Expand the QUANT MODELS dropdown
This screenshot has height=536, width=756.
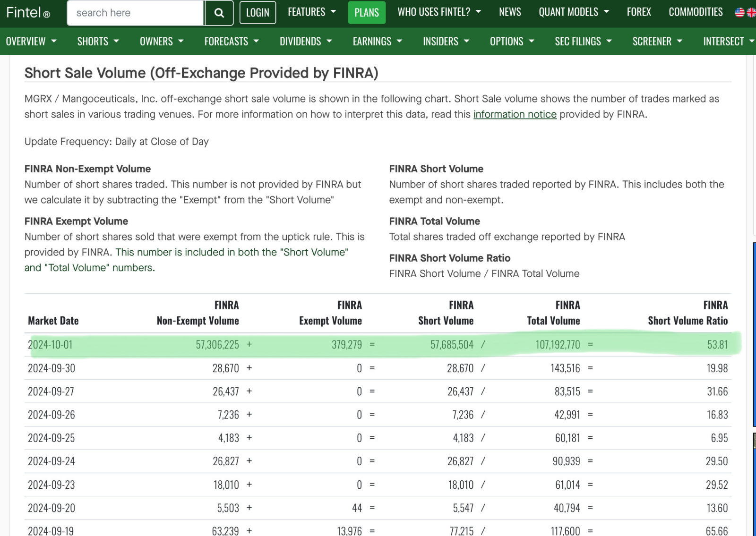[574, 12]
